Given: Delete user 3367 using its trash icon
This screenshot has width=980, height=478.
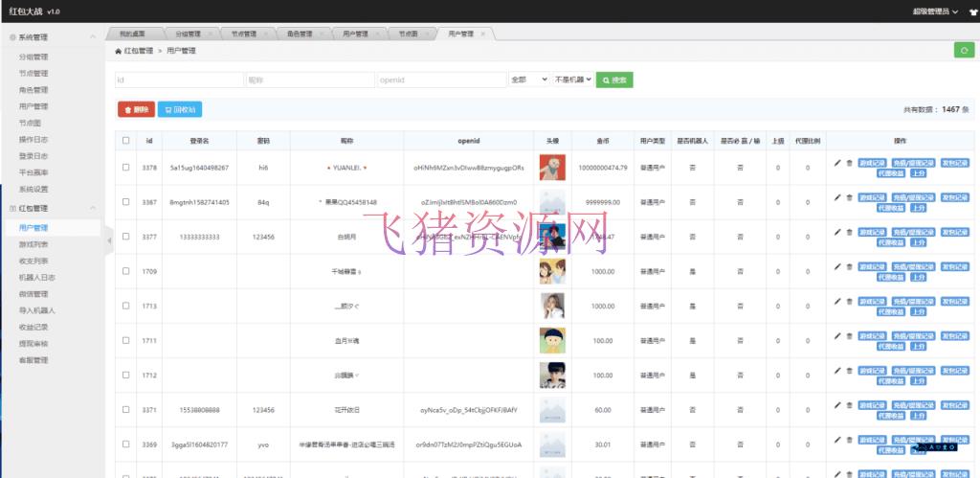Looking at the screenshot, I should 850,197.
